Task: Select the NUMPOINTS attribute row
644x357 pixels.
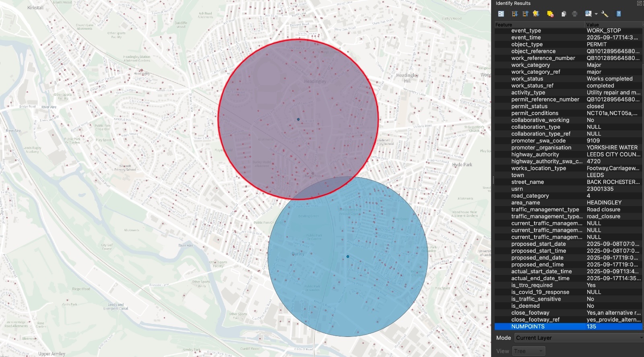Action: [528, 326]
